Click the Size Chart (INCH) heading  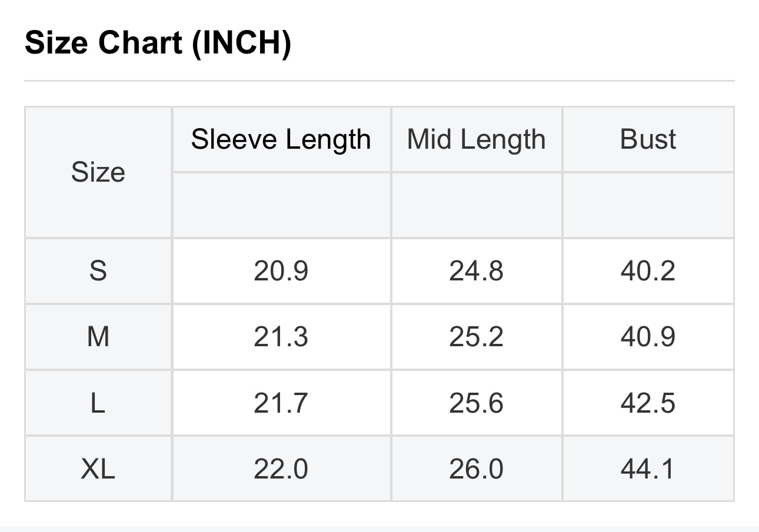158,43
